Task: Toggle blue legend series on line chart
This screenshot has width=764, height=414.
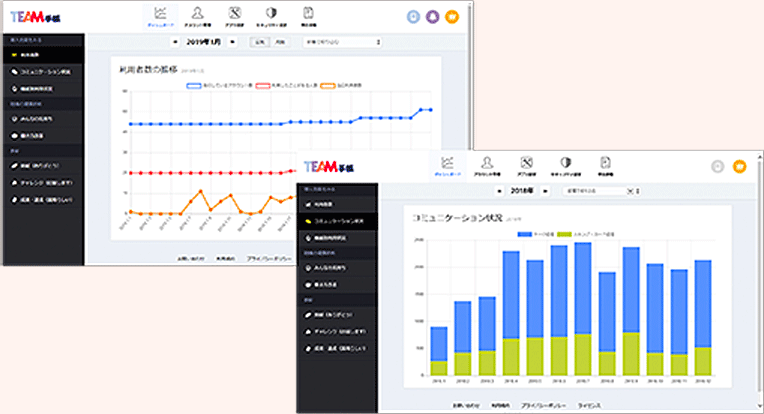Action: coord(219,86)
